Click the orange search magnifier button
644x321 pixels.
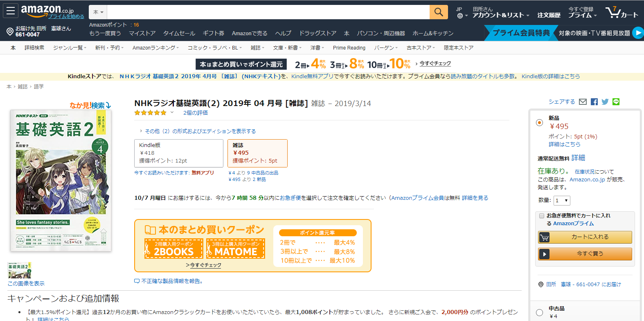(439, 12)
